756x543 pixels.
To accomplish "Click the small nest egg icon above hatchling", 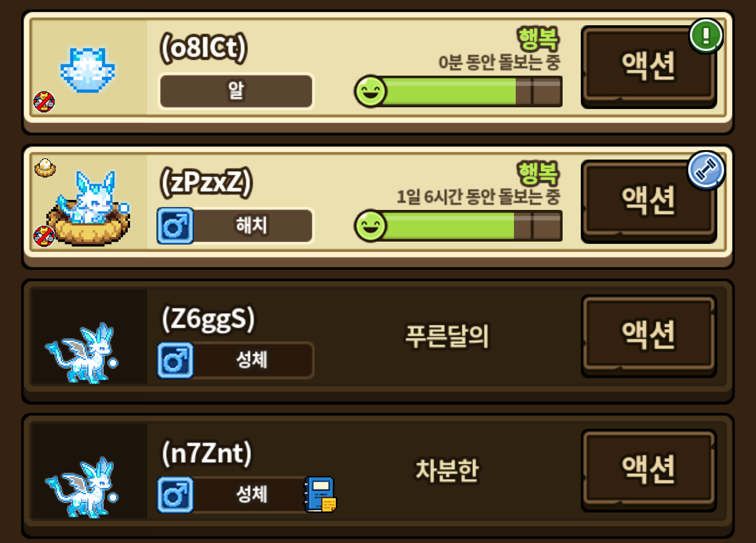I will click(45, 168).
